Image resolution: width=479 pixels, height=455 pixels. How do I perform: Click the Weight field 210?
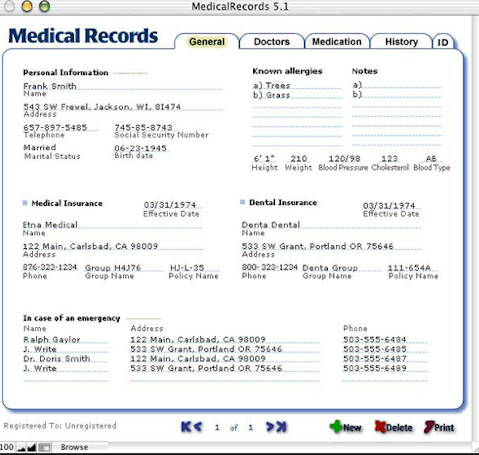(298, 159)
